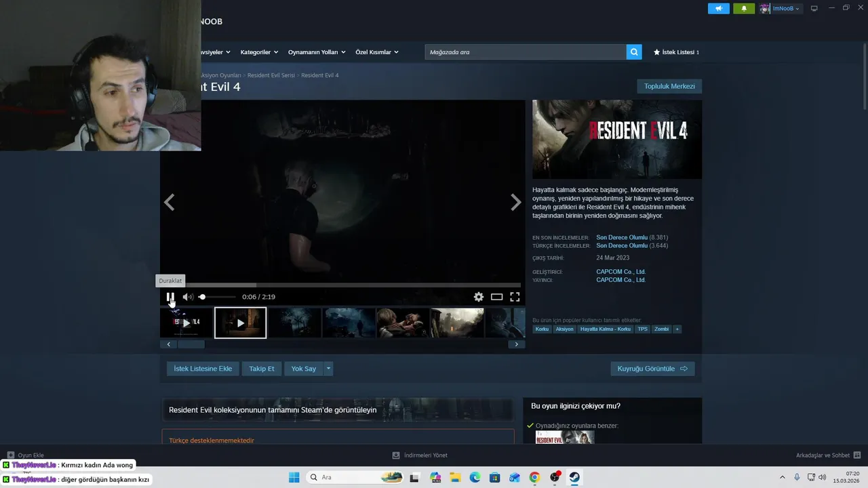Viewport: 868px width, 488px height.
Task: Click Kuyruğu Görüntüle queue button
Action: 652,369
